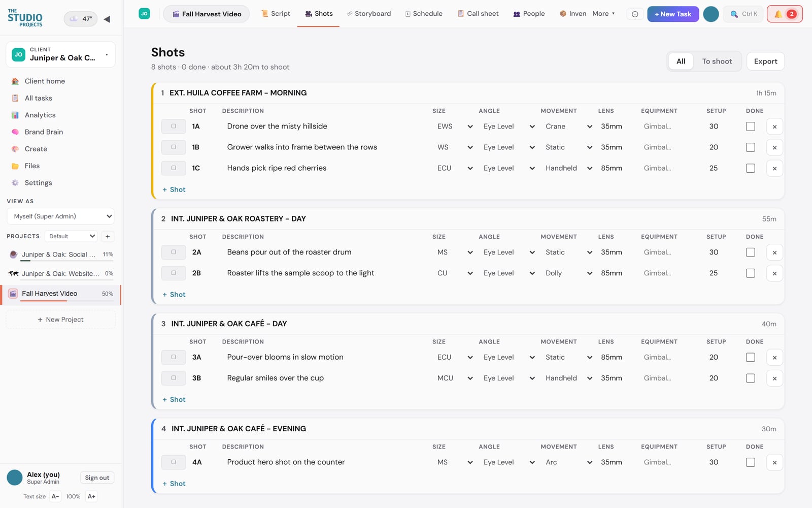The image size is (812, 508).
Task: Click the drag handle for shot 1B
Action: pos(174,147)
